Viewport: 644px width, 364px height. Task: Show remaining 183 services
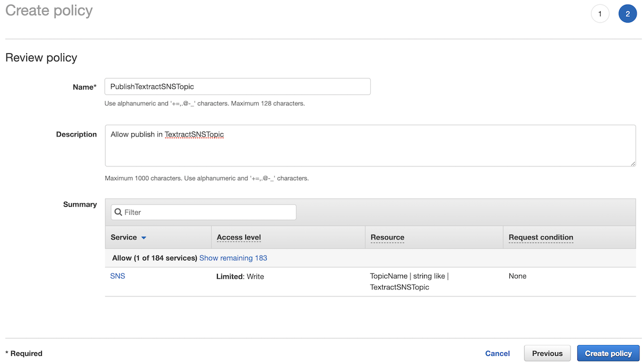click(233, 258)
